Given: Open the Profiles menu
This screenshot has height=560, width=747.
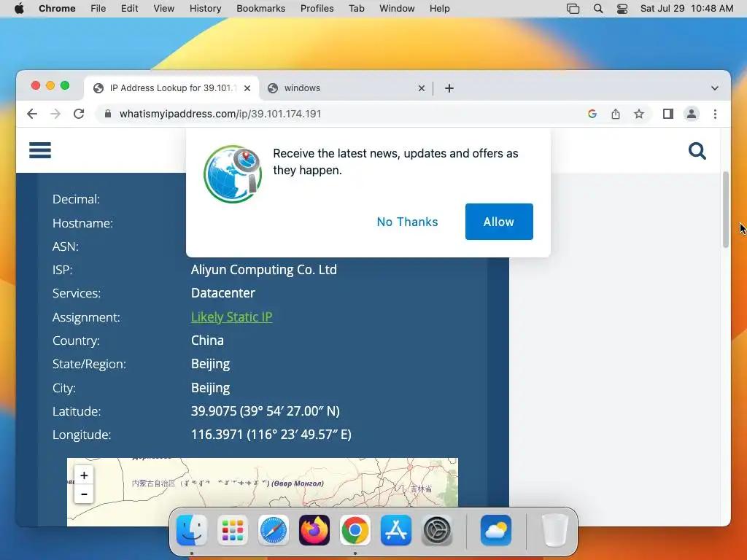Looking at the screenshot, I should pyautogui.click(x=317, y=9).
